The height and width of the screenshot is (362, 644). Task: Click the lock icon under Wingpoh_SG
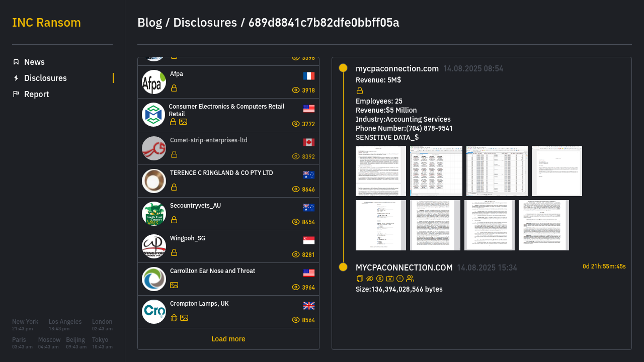(174, 252)
